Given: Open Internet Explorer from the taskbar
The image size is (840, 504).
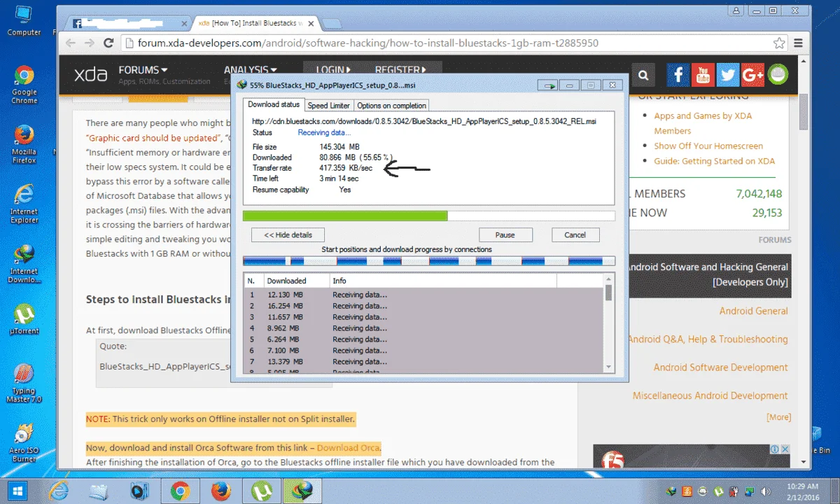Looking at the screenshot, I should point(59,491).
